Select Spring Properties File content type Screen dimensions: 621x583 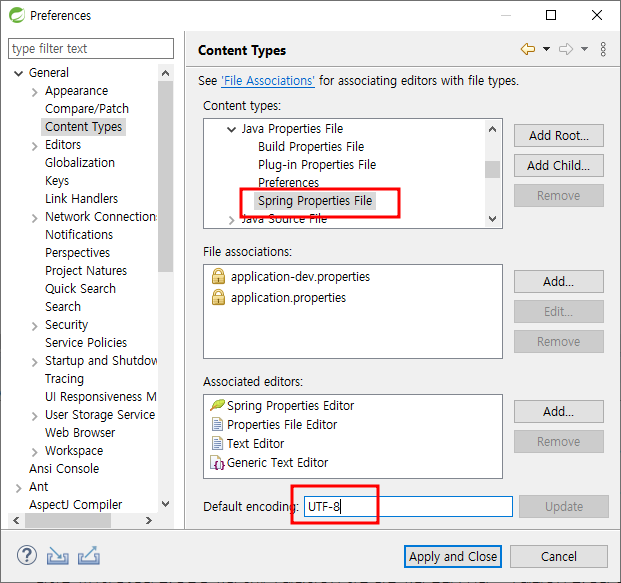click(x=315, y=201)
